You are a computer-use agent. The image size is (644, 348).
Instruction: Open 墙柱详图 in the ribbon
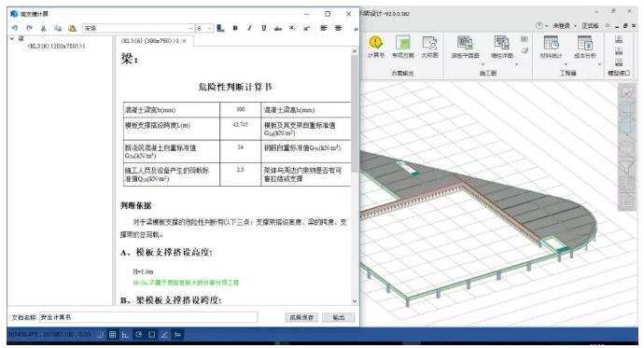point(502,48)
